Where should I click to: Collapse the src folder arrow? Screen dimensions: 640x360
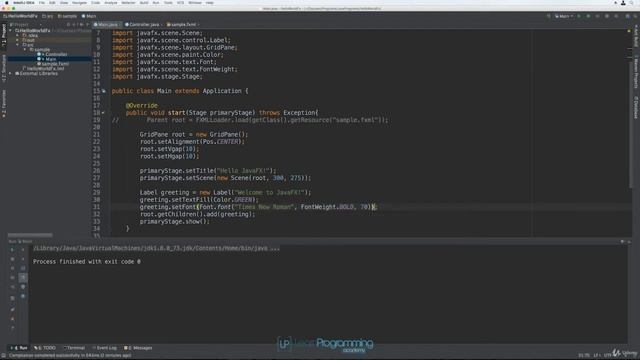[18, 45]
